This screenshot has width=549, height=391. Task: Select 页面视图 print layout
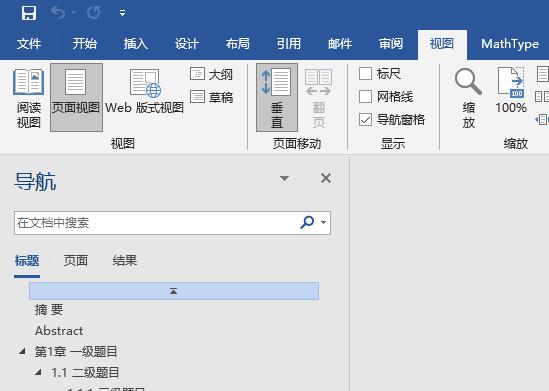point(76,97)
